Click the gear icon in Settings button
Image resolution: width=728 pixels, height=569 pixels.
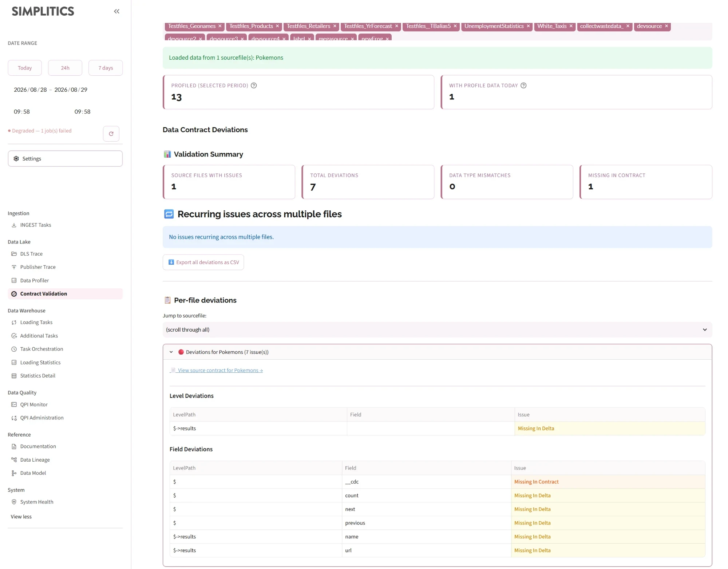pos(16,159)
